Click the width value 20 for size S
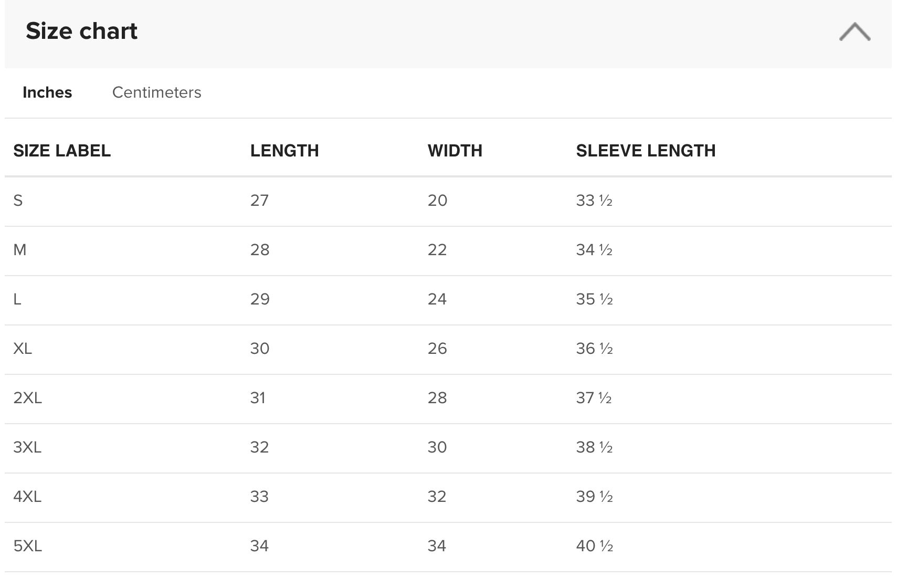The width and height of the screenshot is (907, 588). 437,201
